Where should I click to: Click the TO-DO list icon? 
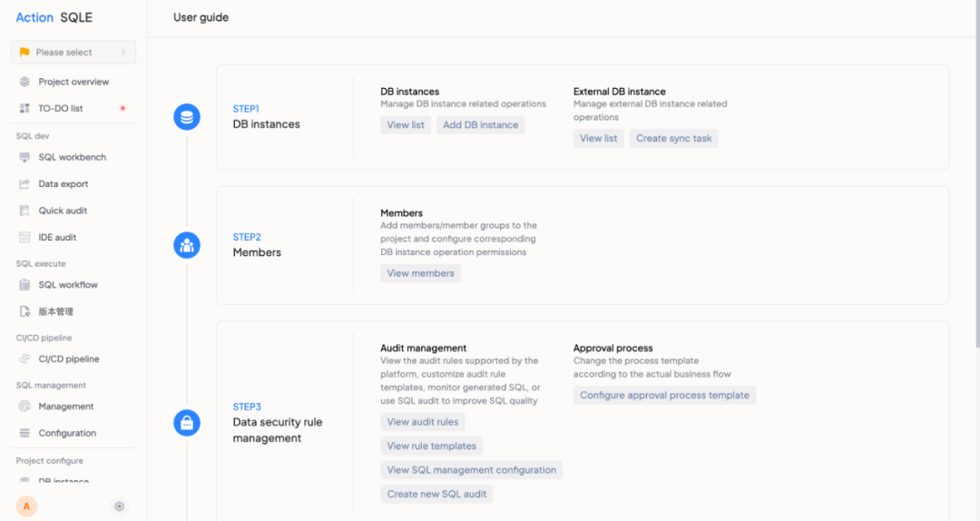24,108
